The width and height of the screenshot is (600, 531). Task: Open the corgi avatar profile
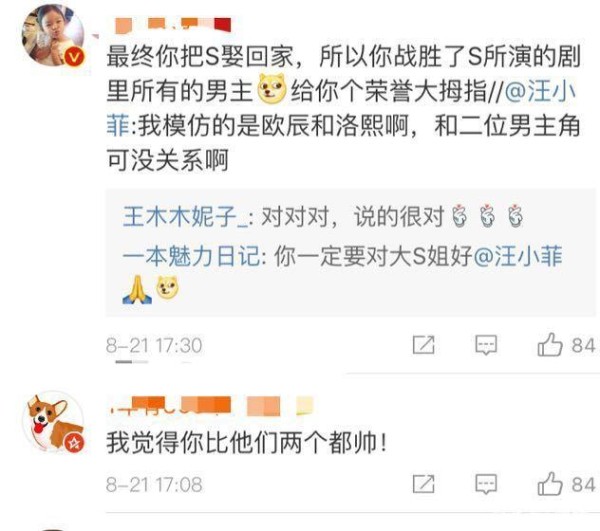coord(53,421)
